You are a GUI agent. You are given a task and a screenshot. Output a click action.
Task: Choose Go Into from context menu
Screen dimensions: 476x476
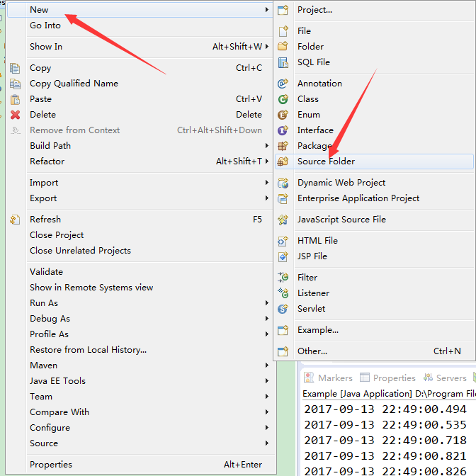140,25
